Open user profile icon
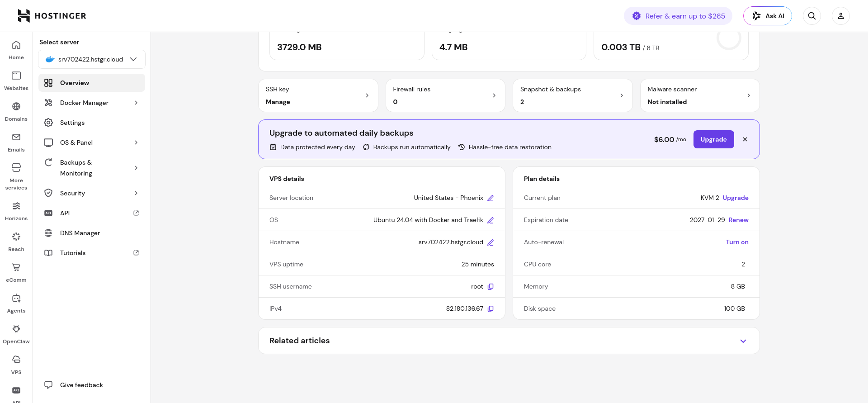This screenshot has height=403, width=868. 841,16
